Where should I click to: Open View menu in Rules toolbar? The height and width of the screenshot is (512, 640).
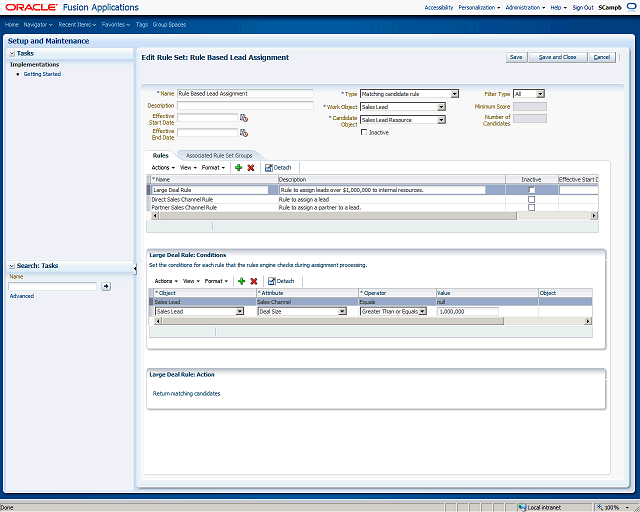coord(188,167)
